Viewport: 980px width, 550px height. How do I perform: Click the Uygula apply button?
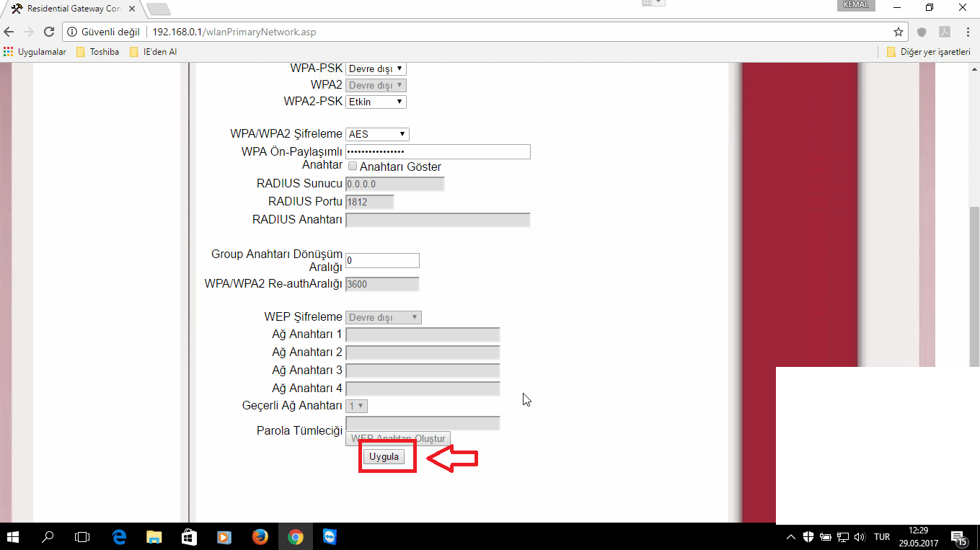click(384, 456)
